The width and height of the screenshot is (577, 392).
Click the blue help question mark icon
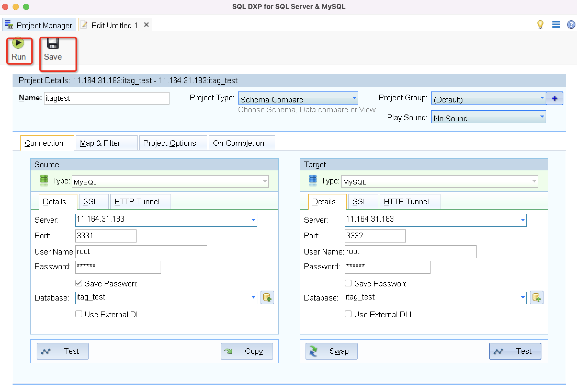571,25
